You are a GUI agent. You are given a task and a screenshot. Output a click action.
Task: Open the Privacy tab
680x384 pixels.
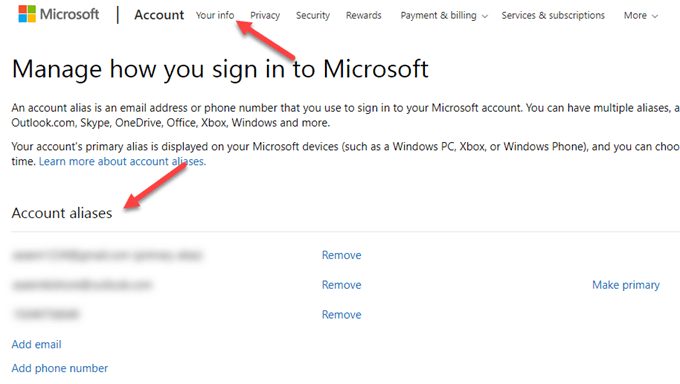coord(265,16)
